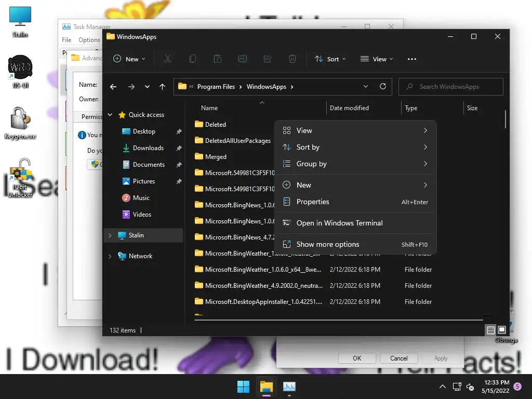Click the Share icon in Explorer toolbar
The image size is (532, 399).
[x=268, y=59]
